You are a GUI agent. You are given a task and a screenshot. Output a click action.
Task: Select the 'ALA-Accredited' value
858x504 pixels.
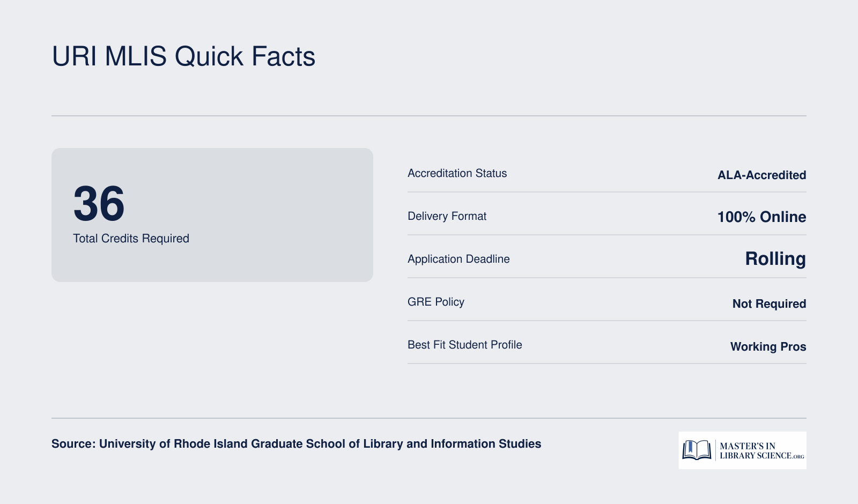(761, 175)
